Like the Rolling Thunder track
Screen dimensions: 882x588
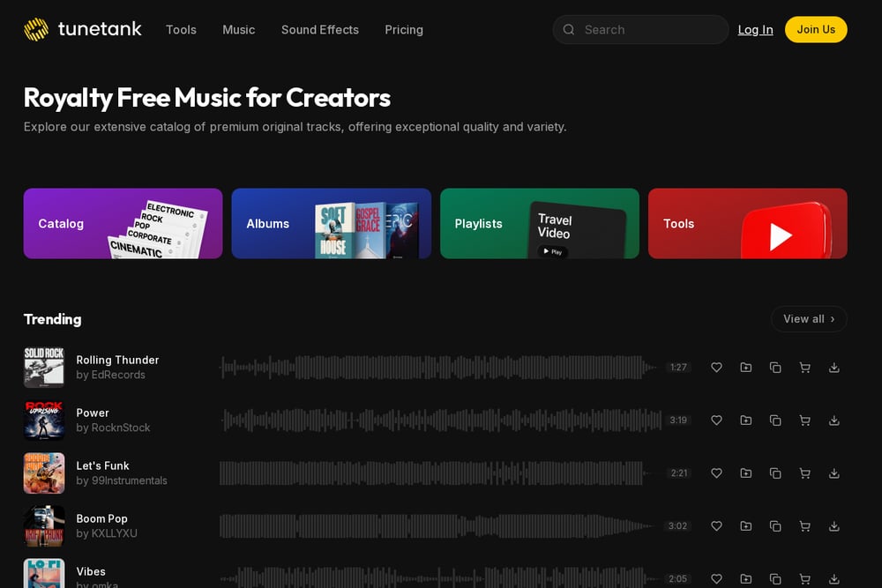716,368
